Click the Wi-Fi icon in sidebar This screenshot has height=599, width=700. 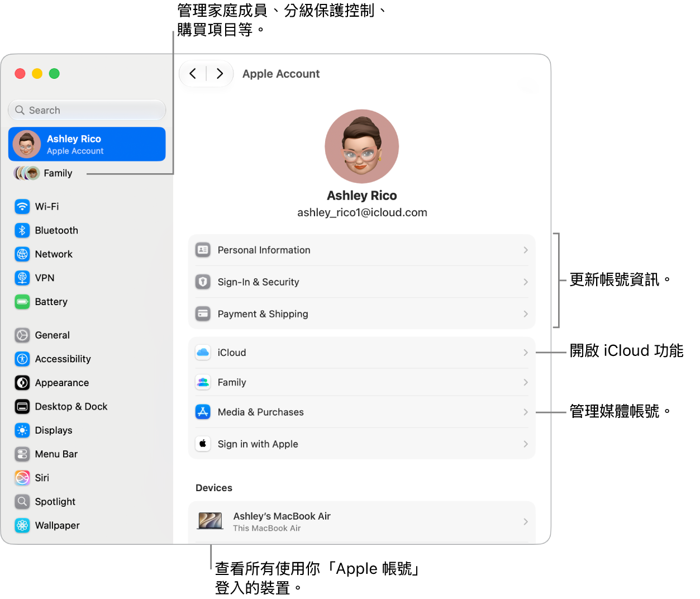click(22, 207)
